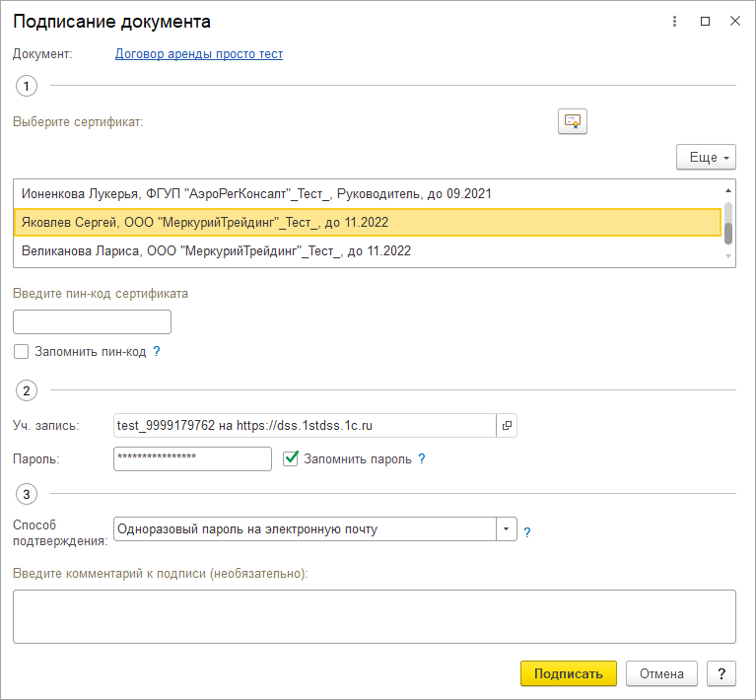
Task: Close the Подписание документа dialog
Action: [x=734, y=21]
